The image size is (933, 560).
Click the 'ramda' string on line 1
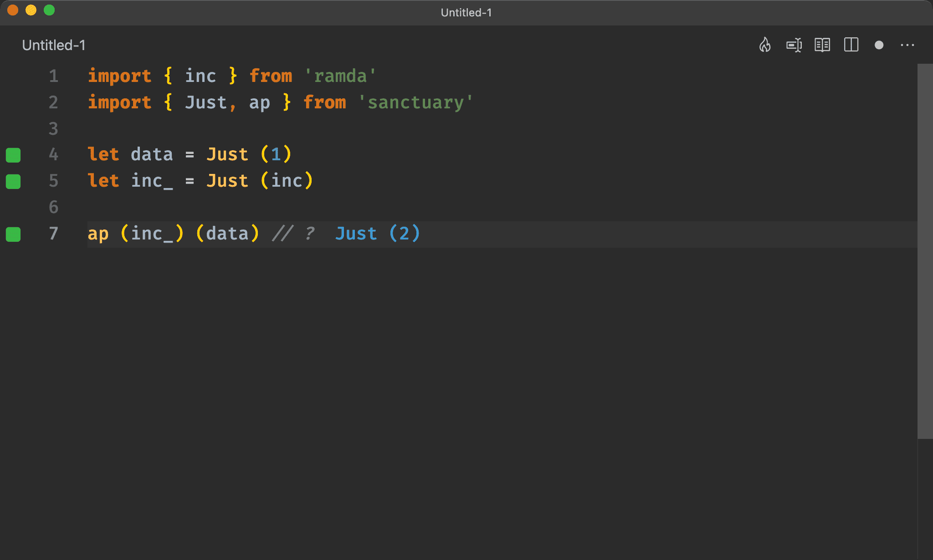(x=341, y=76)
